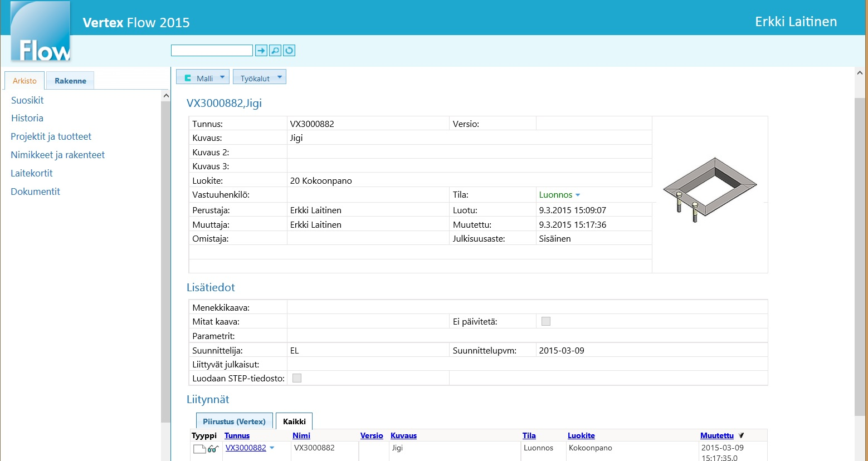Select the Piirustus (Vertex) tab
This screenshot has height=461, width=868.
[234, 421]
